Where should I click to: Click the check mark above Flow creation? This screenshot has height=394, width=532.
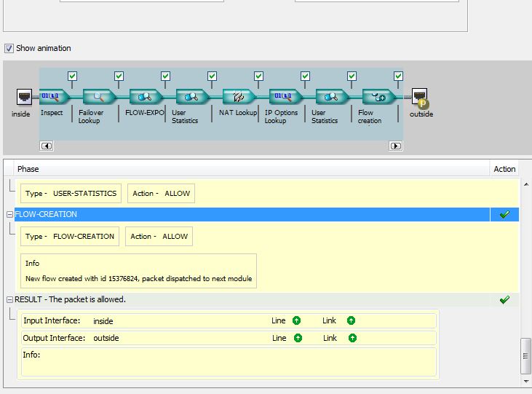(x=398, y=76)
